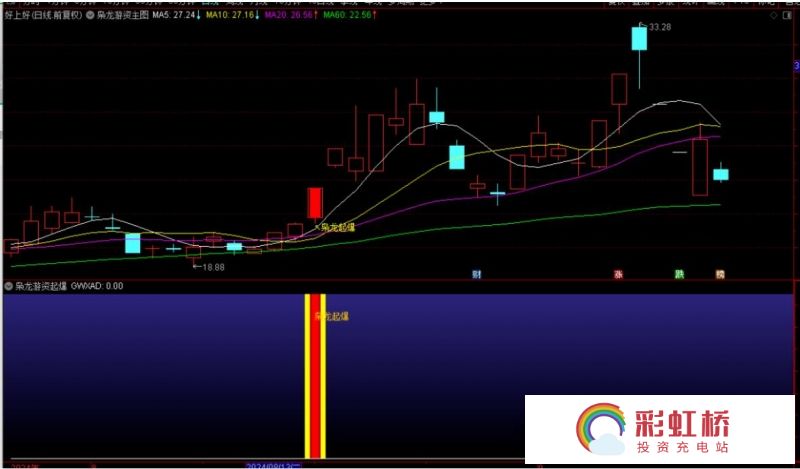The width and height of the screenshot is (800, 469).
Task: Open the 枭龙游资主图 main indicator name
Action: (123, 17)
